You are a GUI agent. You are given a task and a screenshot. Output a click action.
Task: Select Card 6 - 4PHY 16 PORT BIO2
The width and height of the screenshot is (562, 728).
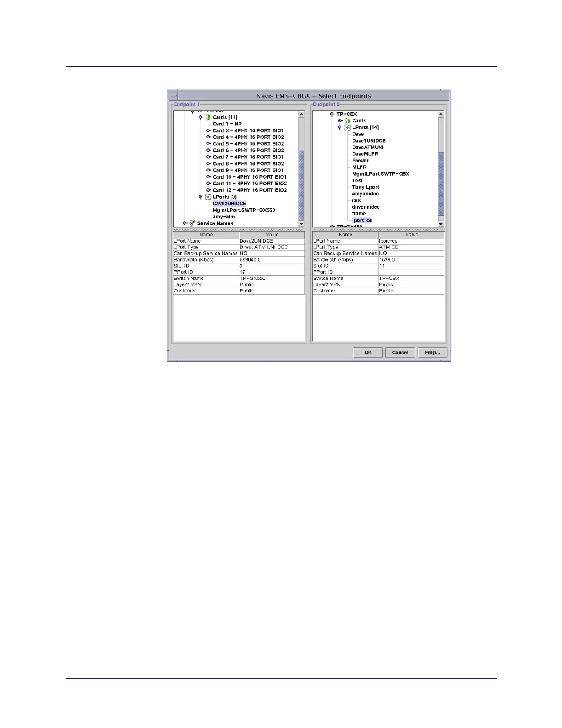(248, 150)
